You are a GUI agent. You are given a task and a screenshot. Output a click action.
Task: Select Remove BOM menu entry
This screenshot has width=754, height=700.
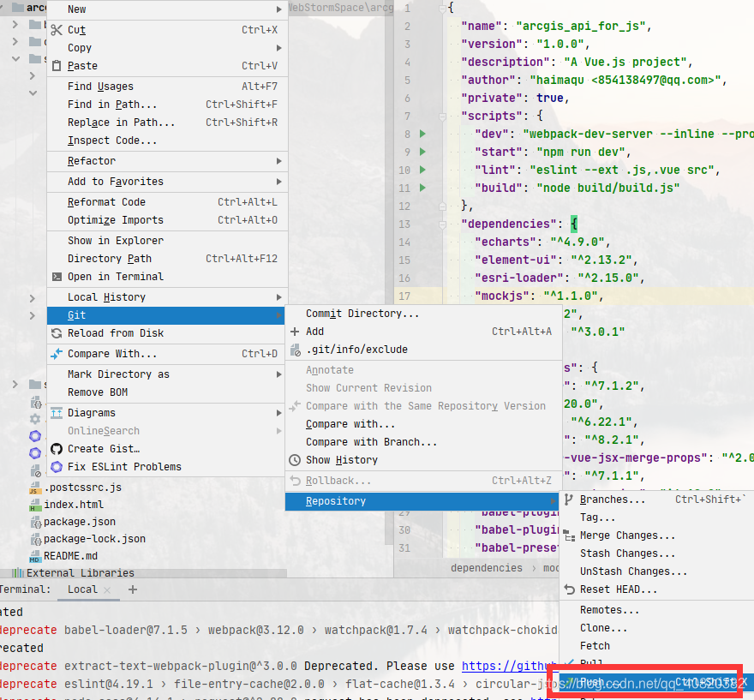(x=167, y=392)
